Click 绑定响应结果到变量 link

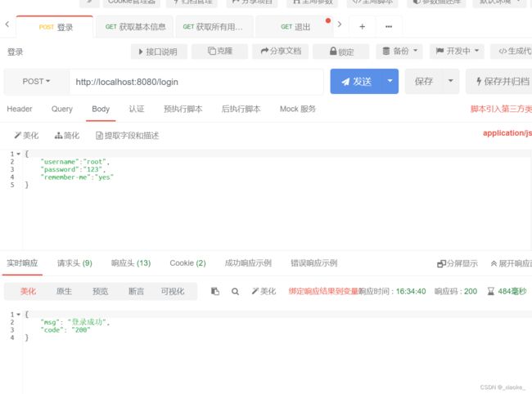[x=323, y=291]
